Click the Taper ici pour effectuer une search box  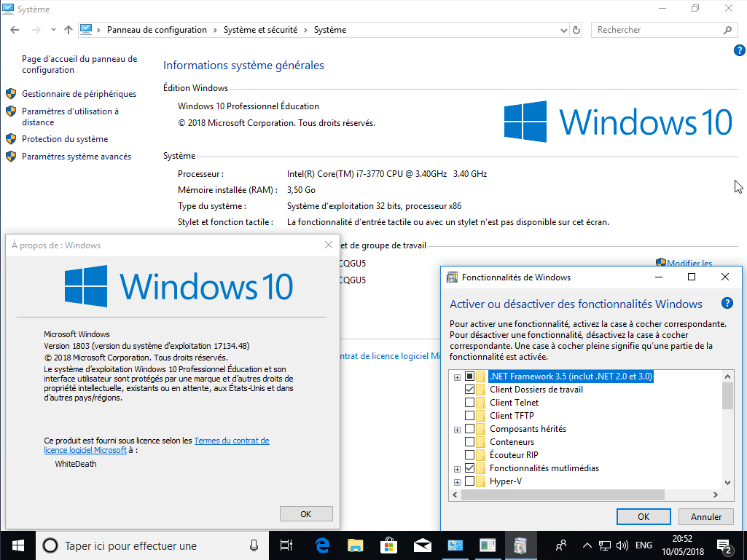[x=152, y=545]
